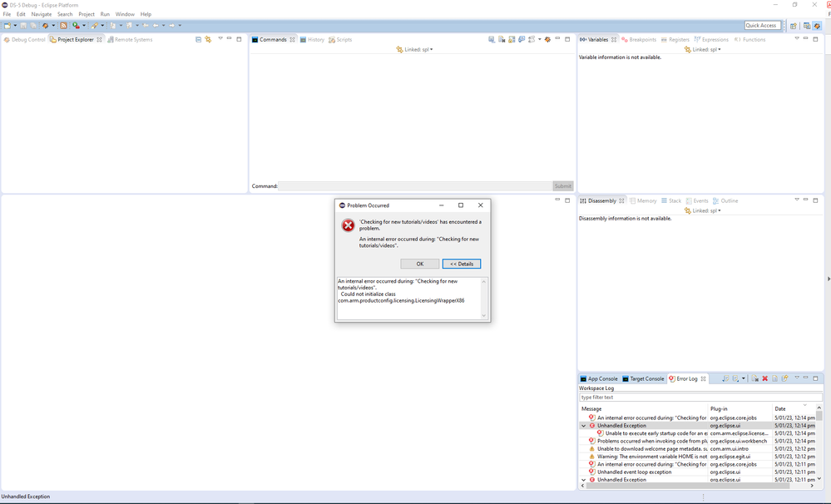Click Clear Log Viewer icon in Error Log
831x504 pixels.
click(x=755, y=378)
